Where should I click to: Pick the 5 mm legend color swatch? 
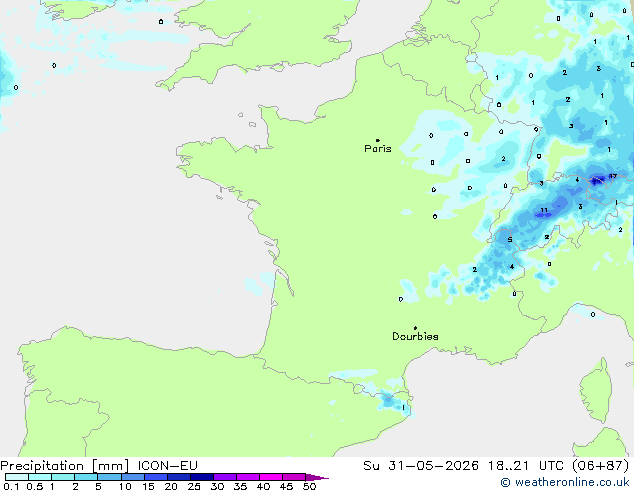[109, 477]
